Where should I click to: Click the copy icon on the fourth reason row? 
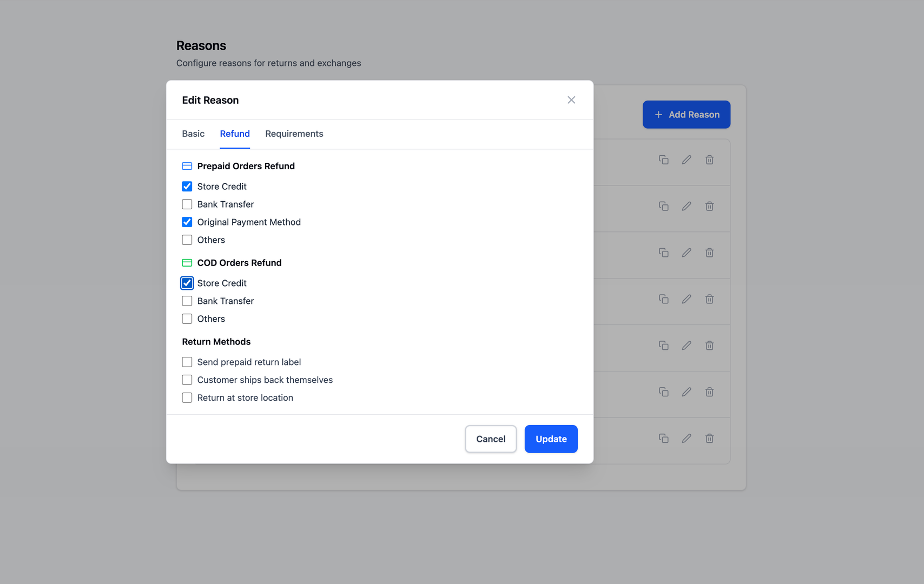point(664,298)
